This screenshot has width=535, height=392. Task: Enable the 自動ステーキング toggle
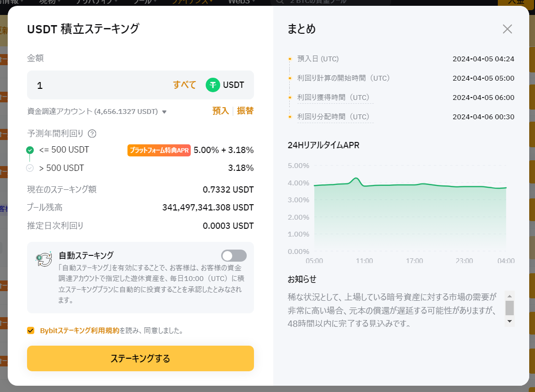234,255
